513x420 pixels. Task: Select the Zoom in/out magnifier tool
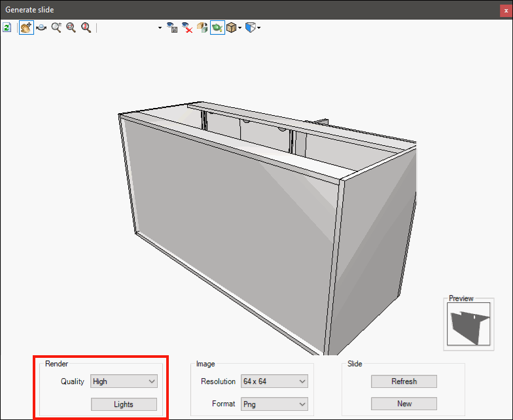[56, 27]
